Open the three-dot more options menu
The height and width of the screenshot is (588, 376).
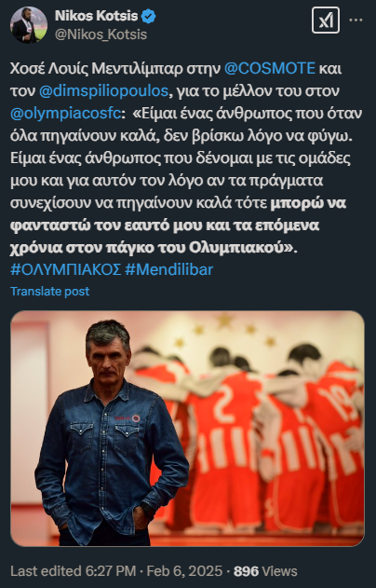pyautogui.click(x=356, y=21)
